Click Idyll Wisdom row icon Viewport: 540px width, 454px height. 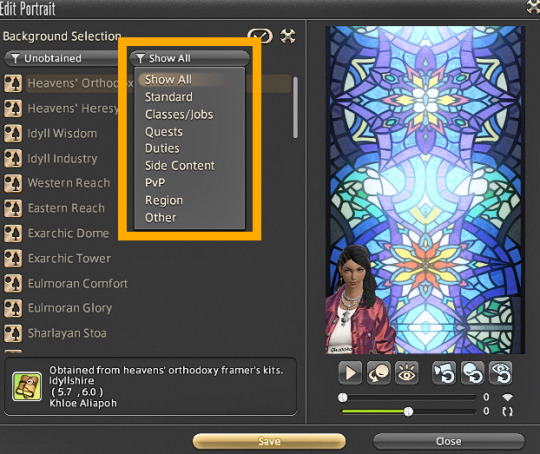(x=13, y=134)
